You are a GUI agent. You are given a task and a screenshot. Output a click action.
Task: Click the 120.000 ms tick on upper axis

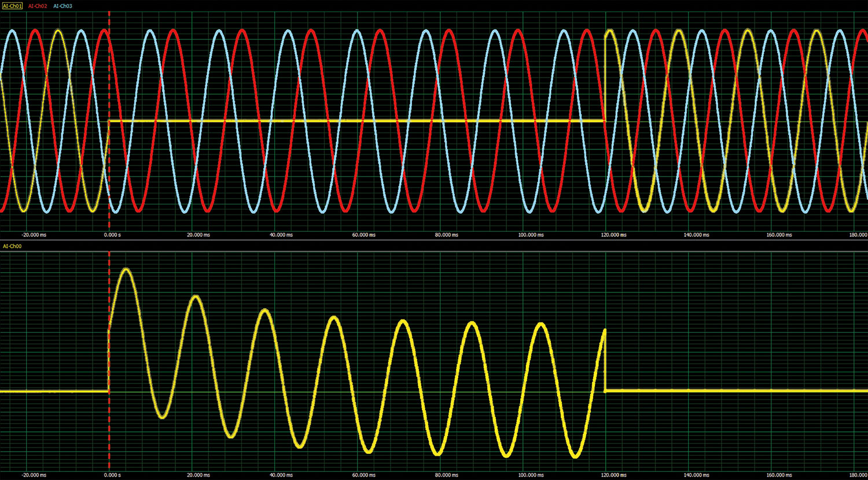click(613, 235)
